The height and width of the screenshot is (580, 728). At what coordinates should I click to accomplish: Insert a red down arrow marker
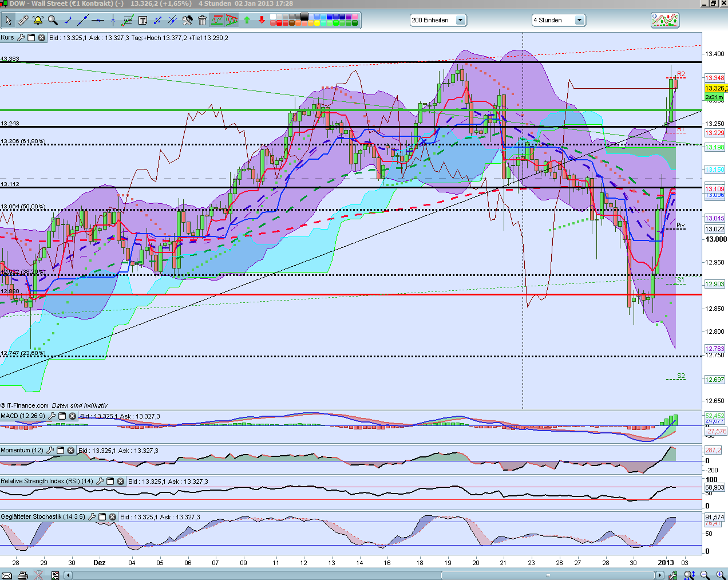pyautogui.click(x=262, y=21)
